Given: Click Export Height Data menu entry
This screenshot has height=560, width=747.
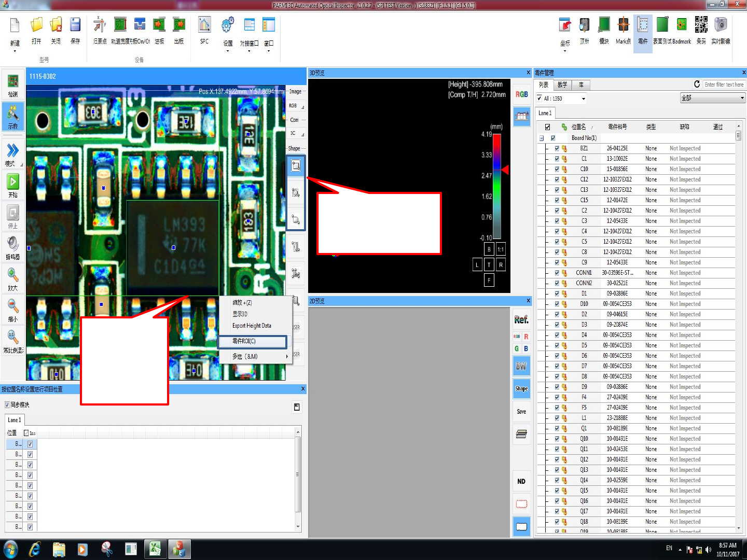Looking at the screenshot, I should click(x=252, y=326).
